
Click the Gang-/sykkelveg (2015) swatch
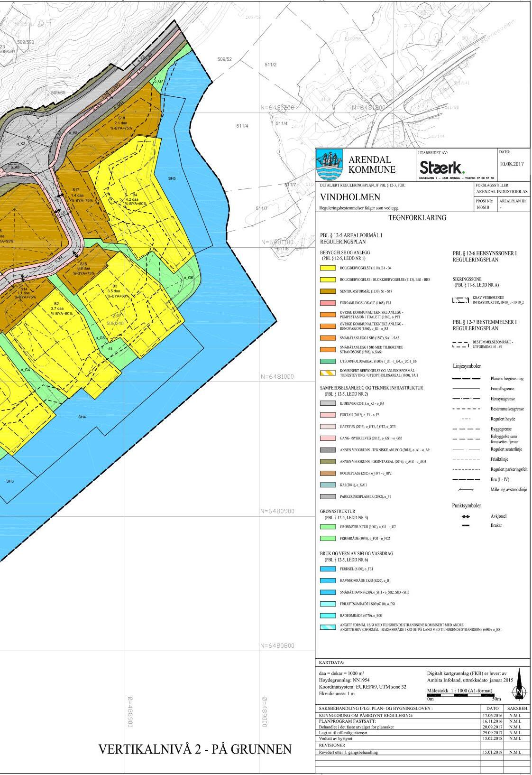point(328,438)
